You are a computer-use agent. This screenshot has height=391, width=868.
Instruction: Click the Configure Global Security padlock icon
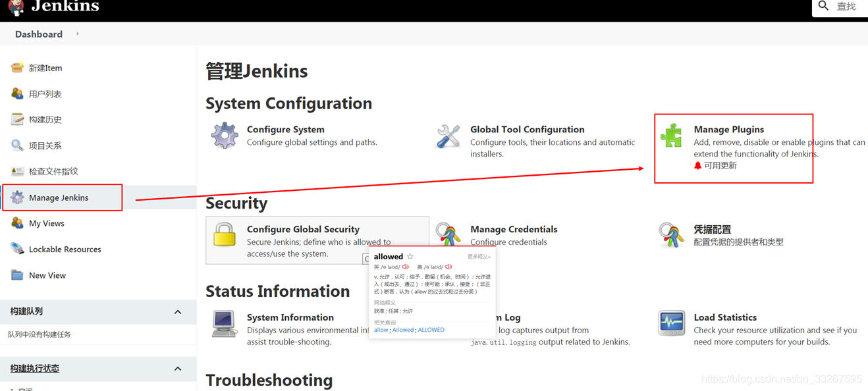point(225,235)
